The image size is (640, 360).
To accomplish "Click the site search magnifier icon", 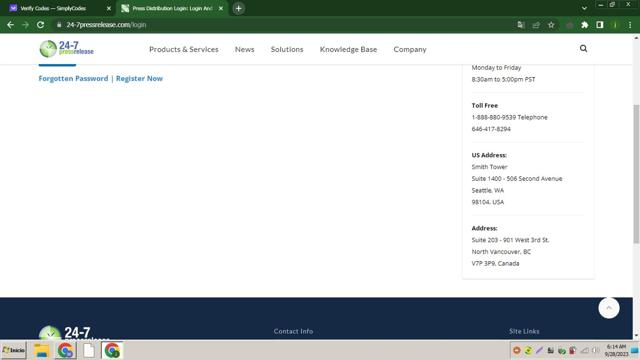I will 583,49.
